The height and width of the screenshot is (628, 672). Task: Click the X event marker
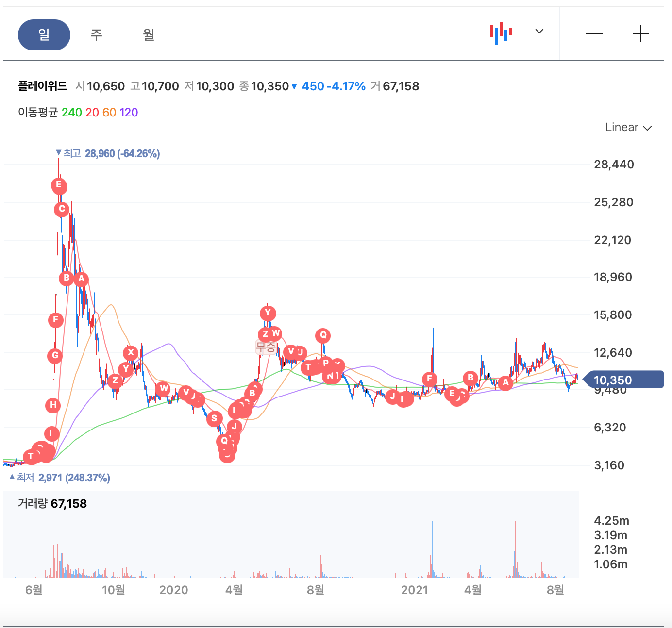point(131,353)
